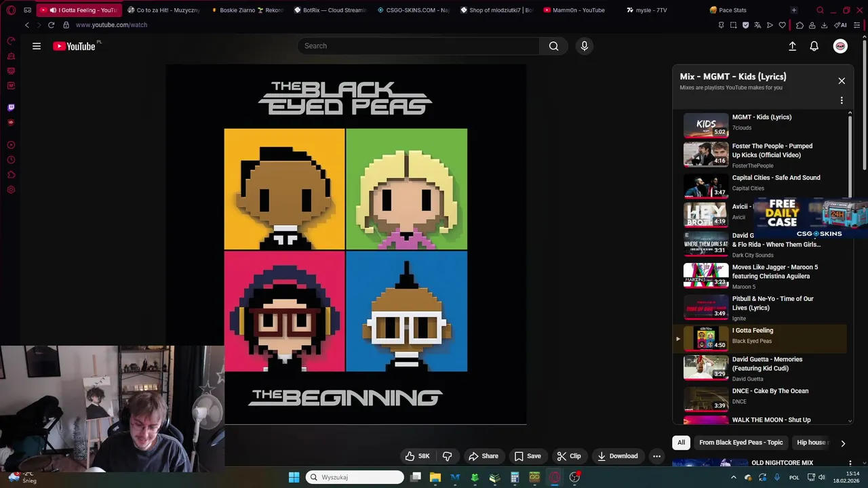Reload the page in Opera GX
Screen dimensions: 868x488
coord(51,25)
